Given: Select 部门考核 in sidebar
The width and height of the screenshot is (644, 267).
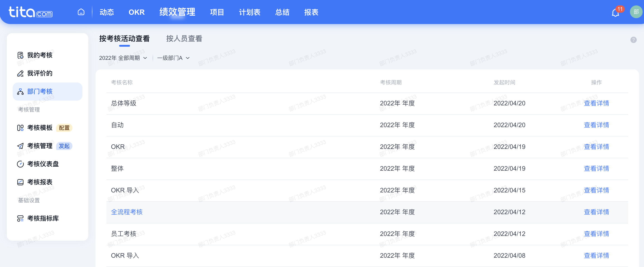Looking at the screenshot, I should tap(47, 92).
